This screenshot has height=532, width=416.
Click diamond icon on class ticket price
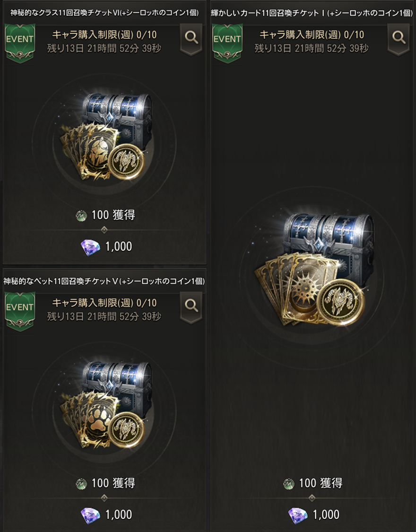[x=90, y=247]
